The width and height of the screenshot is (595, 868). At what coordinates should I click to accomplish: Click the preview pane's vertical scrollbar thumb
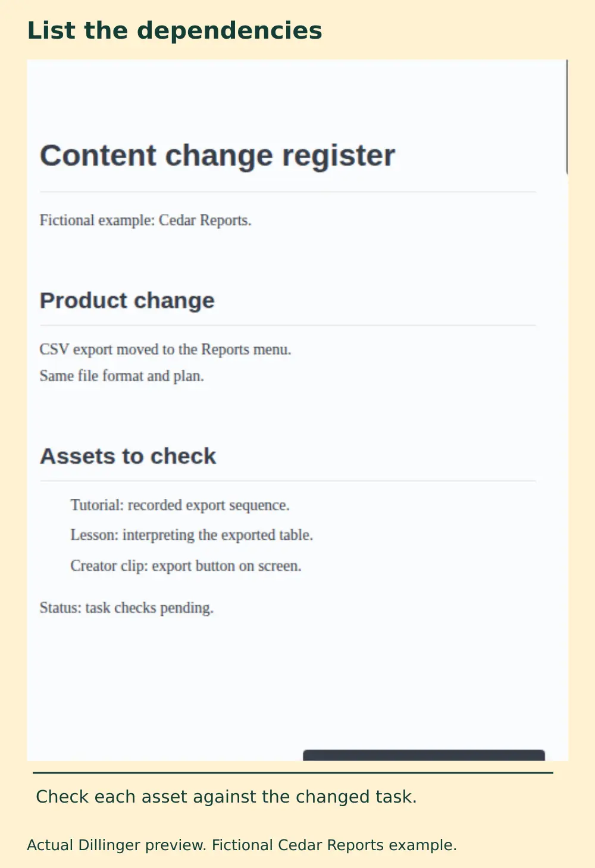(x=566, y=117)
